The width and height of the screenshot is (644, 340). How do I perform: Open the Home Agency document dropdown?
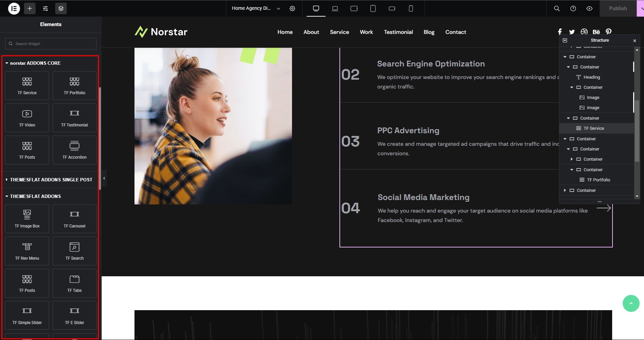click(x=256, y=8)
